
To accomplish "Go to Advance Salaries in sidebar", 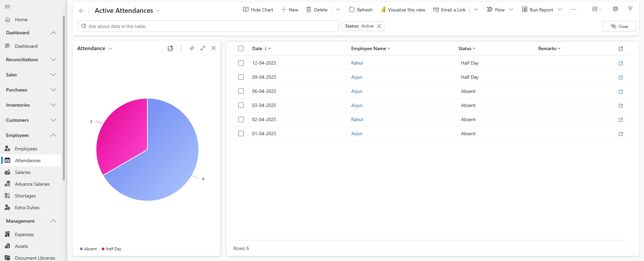I will tap(32, 184).
